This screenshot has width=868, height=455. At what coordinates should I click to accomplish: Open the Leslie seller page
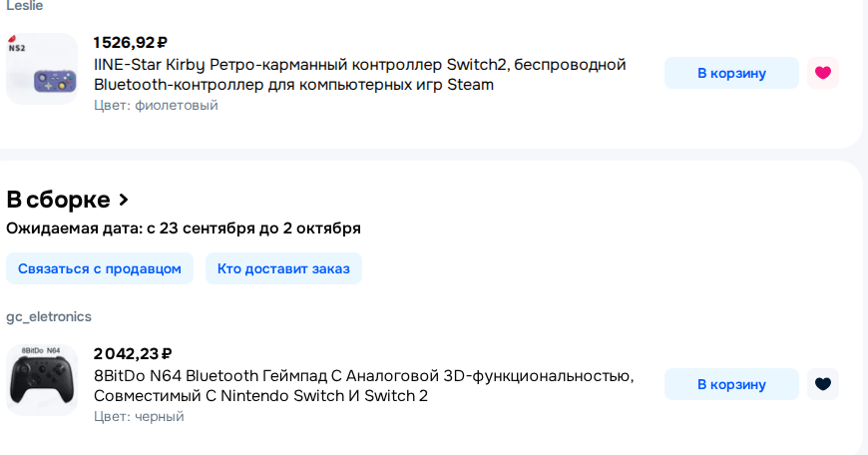pyautogui.click(x=24, y=5)
